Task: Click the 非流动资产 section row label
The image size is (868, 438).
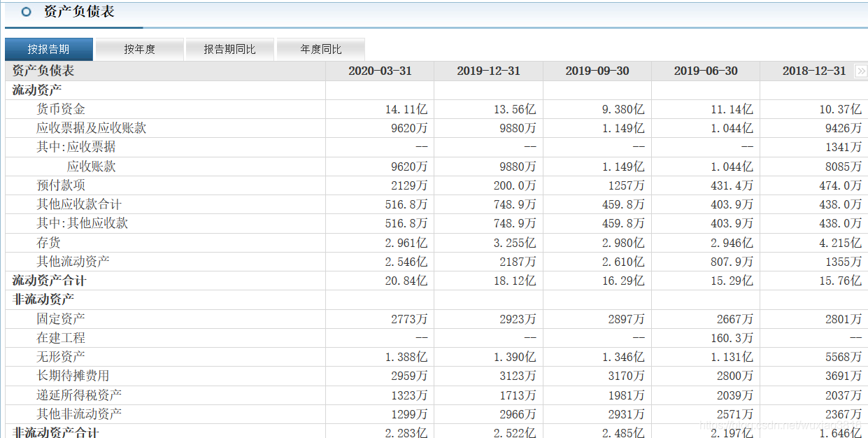Action: [43, 299]
